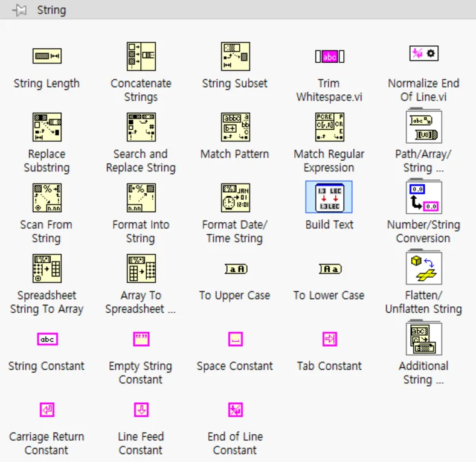The width and height of the screenshot is (476, 462).
Task: Choose the Search and Replace String icon
Action: (x=141, y=127)
